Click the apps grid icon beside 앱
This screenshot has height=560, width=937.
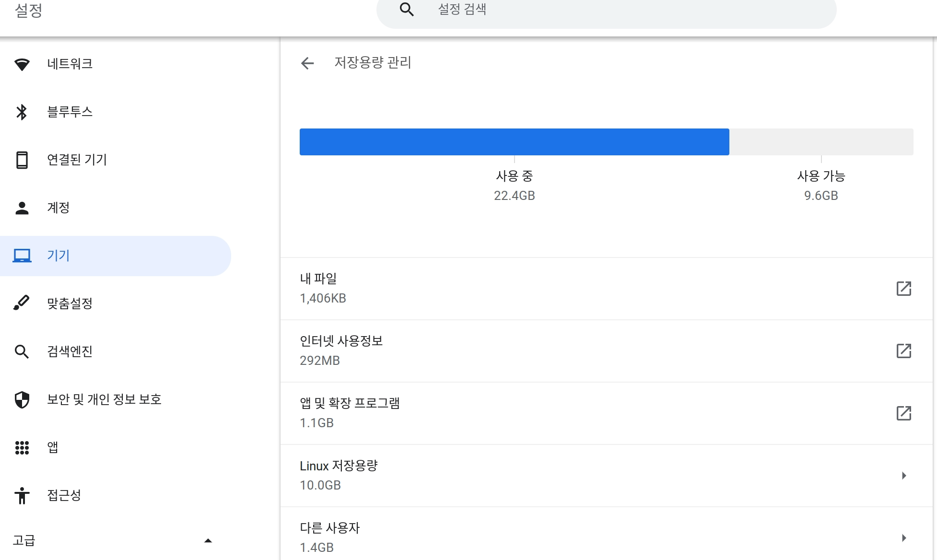click(22, 447)
